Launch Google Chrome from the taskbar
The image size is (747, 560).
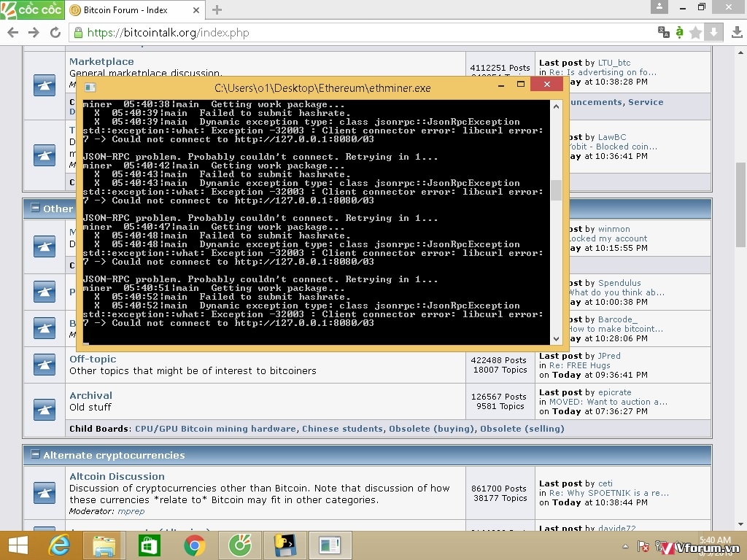point(194,545)
